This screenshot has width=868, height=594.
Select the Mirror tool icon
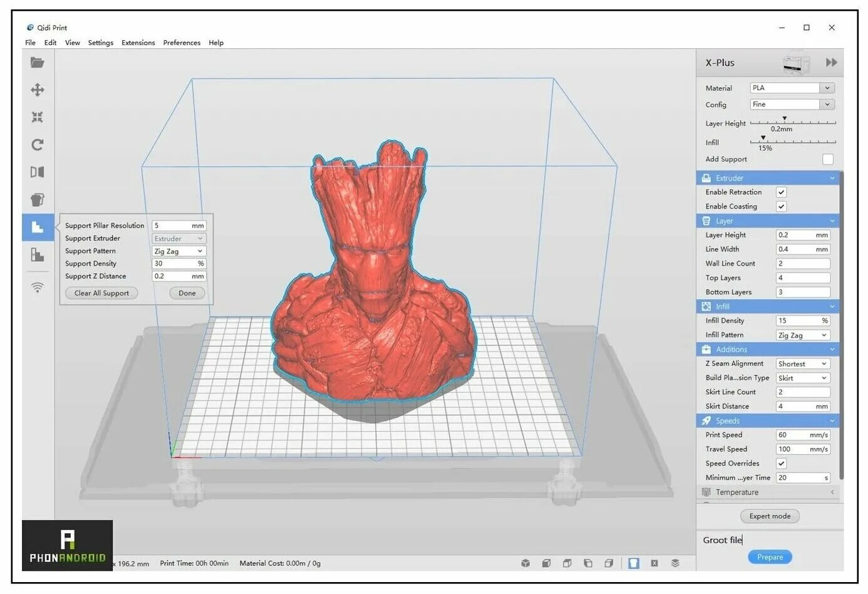coord(38,172)
